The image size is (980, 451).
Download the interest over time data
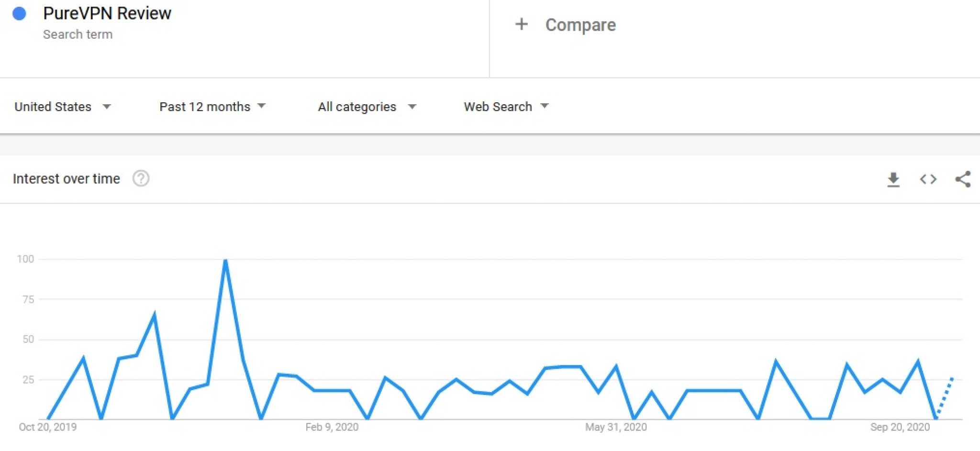[893, 179]
